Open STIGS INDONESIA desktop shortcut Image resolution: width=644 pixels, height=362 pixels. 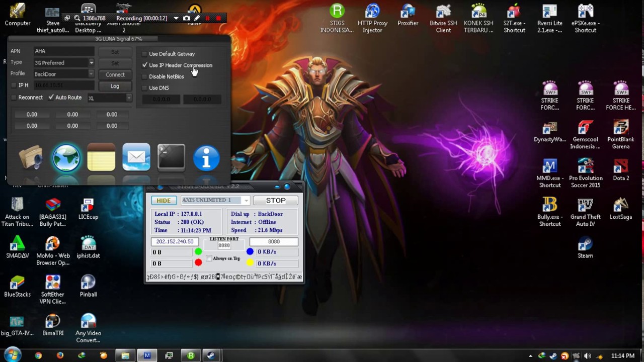point(337,19)
